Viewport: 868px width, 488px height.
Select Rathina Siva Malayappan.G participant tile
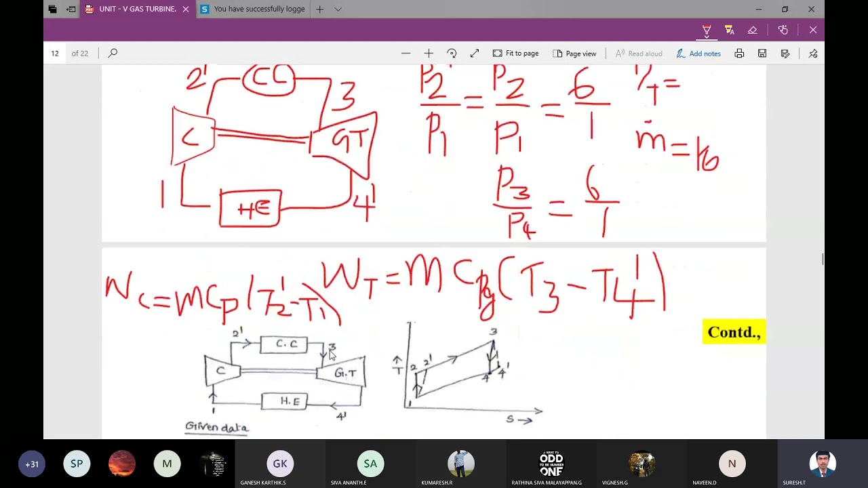click(551, 464)
